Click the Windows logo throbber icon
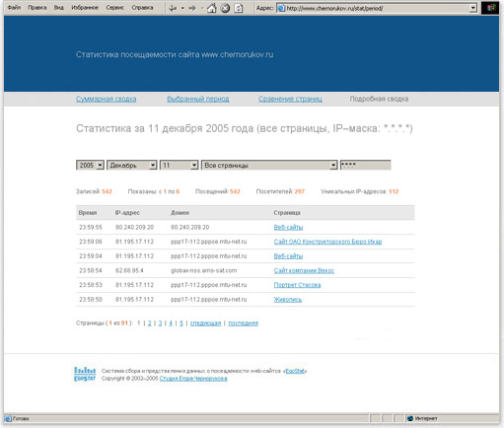Screen dimensions: 504x428 coord(490,8)
